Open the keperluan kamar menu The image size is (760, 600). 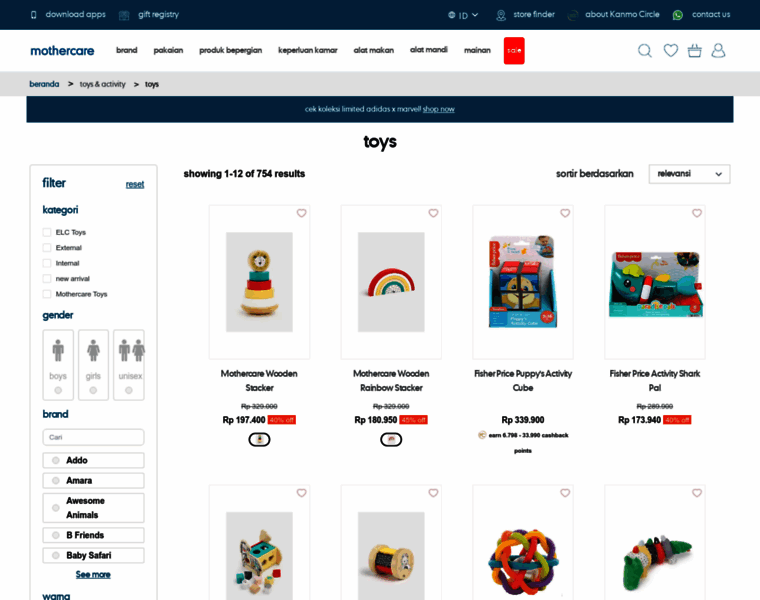pyautogui.click(x=308, y=50)
